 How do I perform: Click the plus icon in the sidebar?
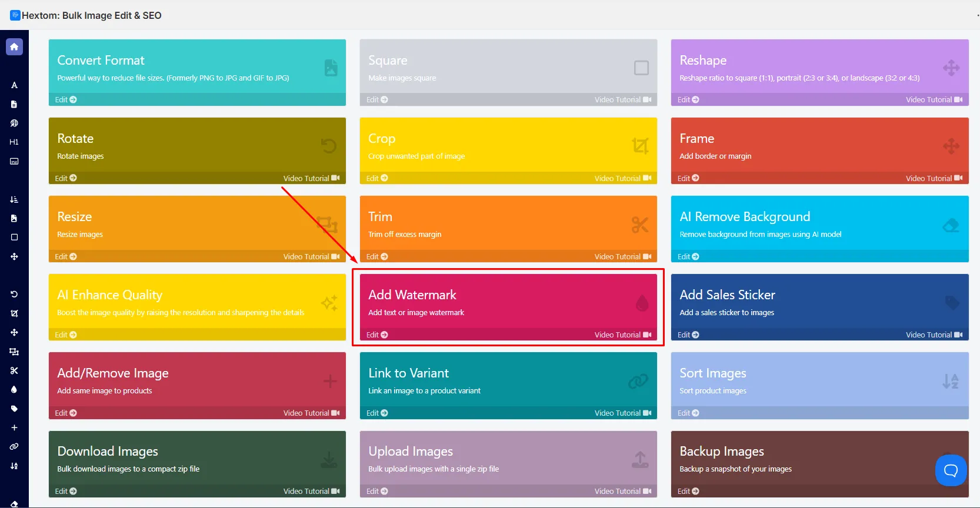pyautogui.click(x=14, y=427)
